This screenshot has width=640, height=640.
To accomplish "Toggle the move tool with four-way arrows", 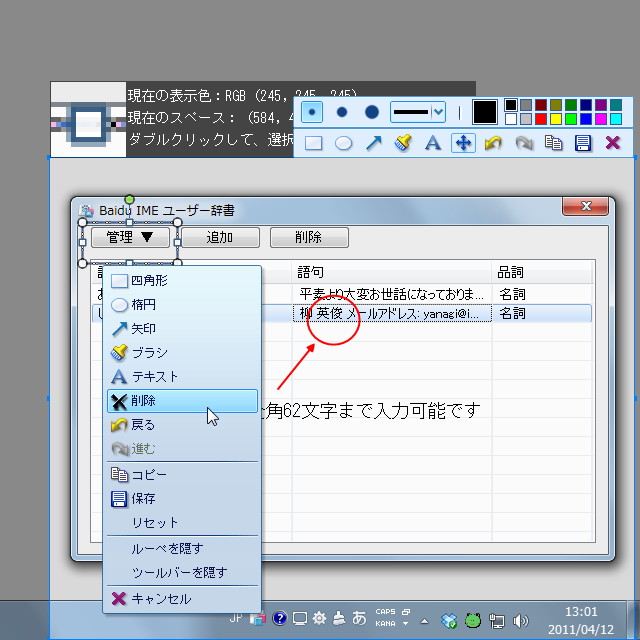I will tap(463, 143).
